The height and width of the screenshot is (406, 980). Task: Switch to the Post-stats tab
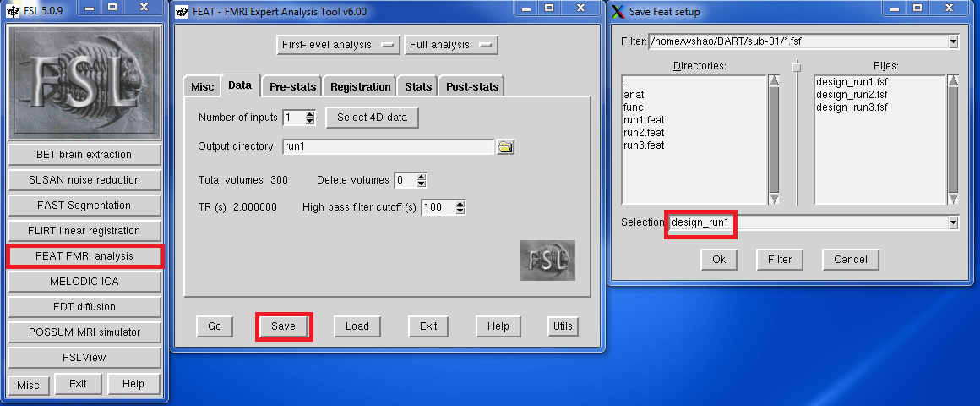tap(472, 87)
